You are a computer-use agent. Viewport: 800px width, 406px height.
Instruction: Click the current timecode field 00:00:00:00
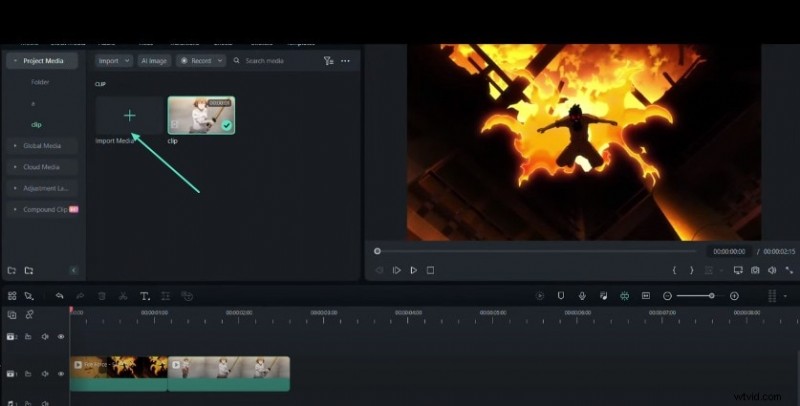pyautogui.click(x=729, y=251)
